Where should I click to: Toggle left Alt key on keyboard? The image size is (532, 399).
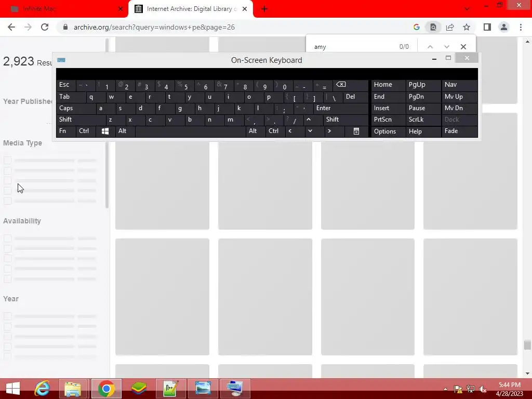(x=125, y=131)
